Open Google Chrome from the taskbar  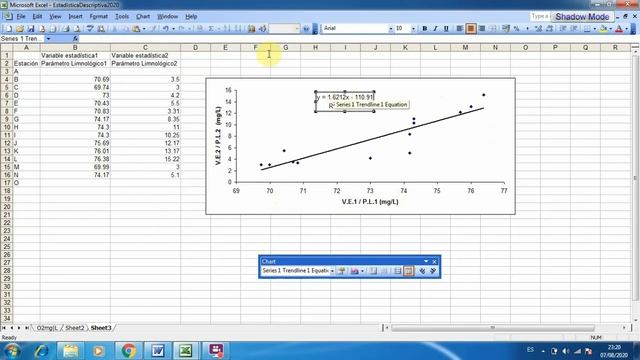pos(129,351)
